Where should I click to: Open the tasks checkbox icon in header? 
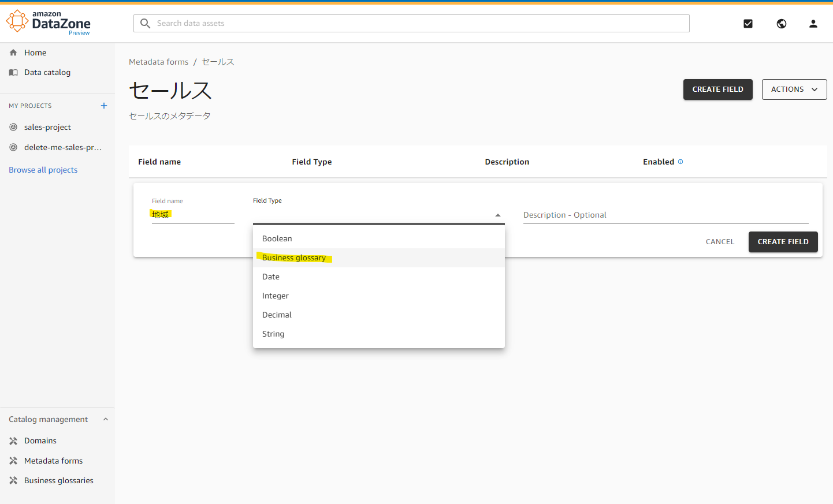tap(748, 24)
